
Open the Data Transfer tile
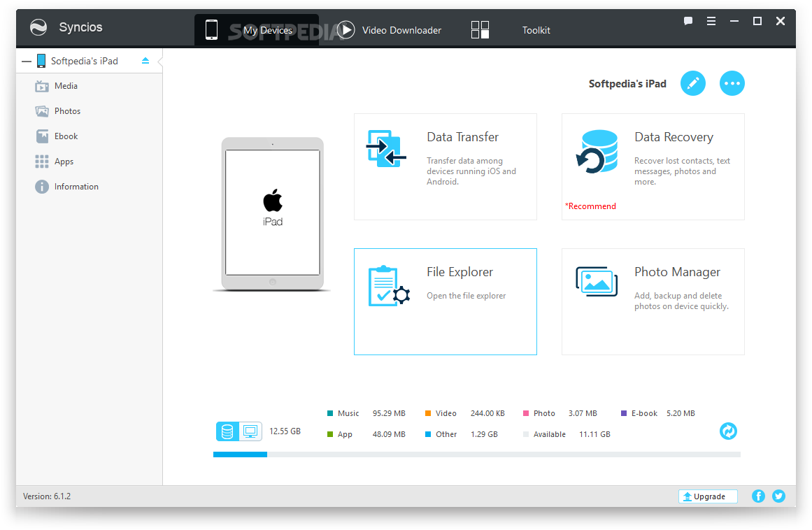[446, 166]
